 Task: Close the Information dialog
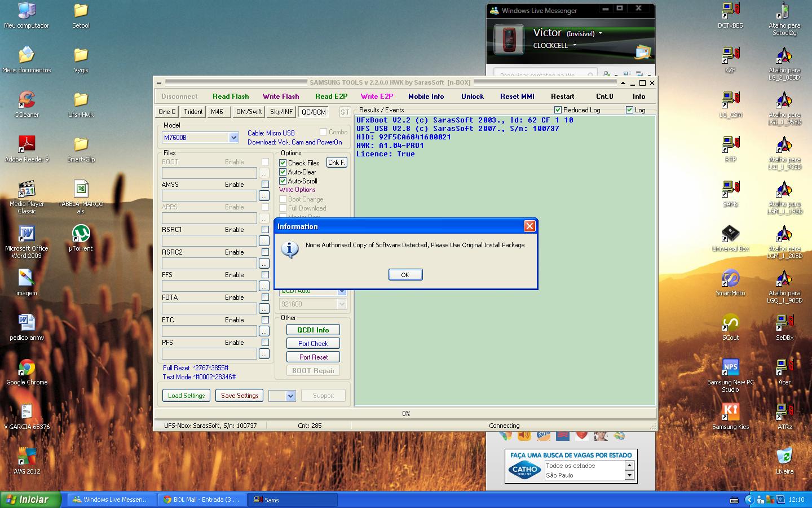point(529,226)
